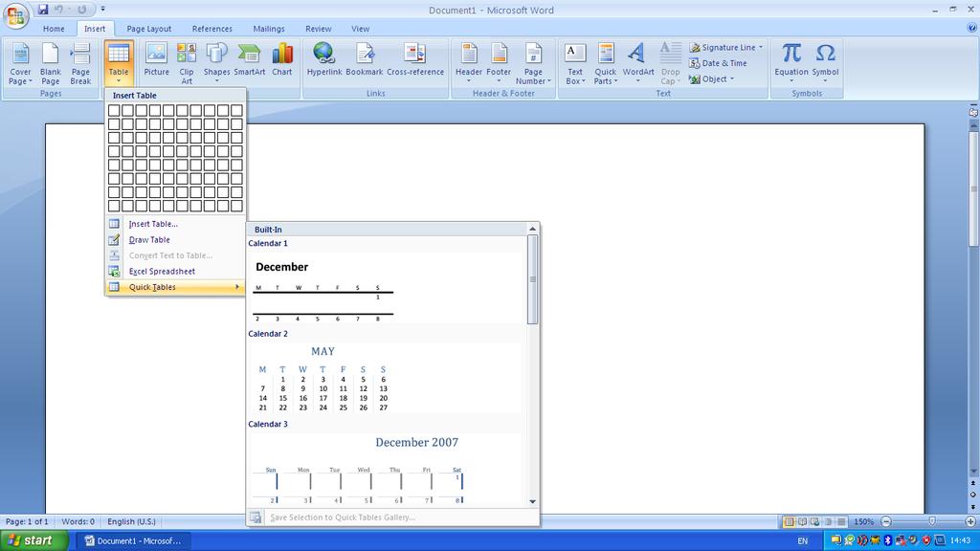Click the EN language bar indicator
The image size is (980, 551).
pyautogui.click(x=803, y=541)
